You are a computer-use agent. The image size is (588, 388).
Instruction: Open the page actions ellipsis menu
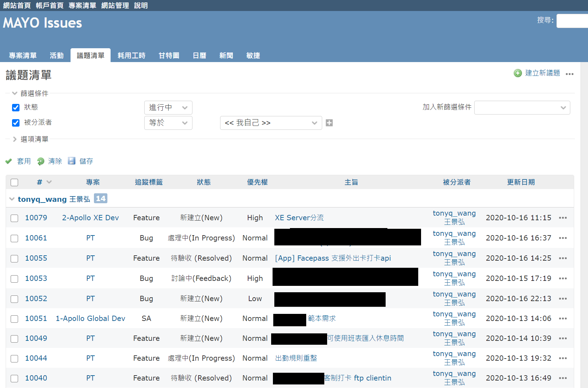[570, 74]
